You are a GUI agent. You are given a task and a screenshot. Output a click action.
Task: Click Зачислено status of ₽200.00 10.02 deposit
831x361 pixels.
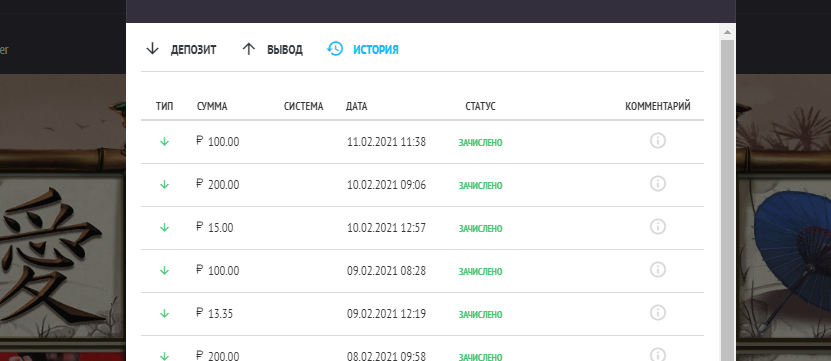[480, 186]
